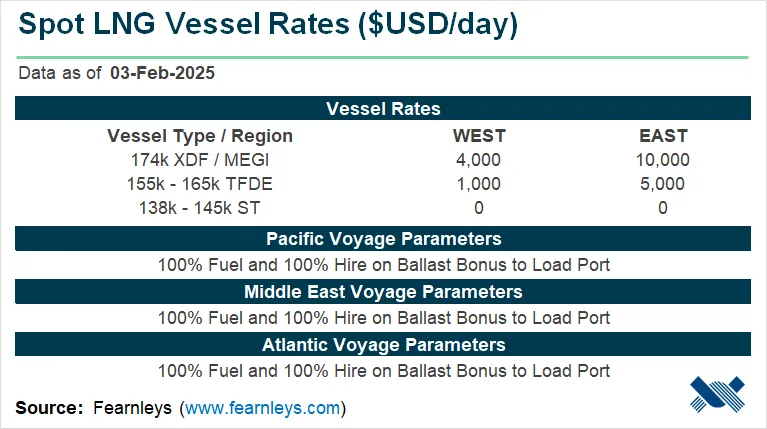This screenshot has width=767, height=429.
Task: Click the Spot LNG Vessel Rates title
Action: tap(268, 26)
